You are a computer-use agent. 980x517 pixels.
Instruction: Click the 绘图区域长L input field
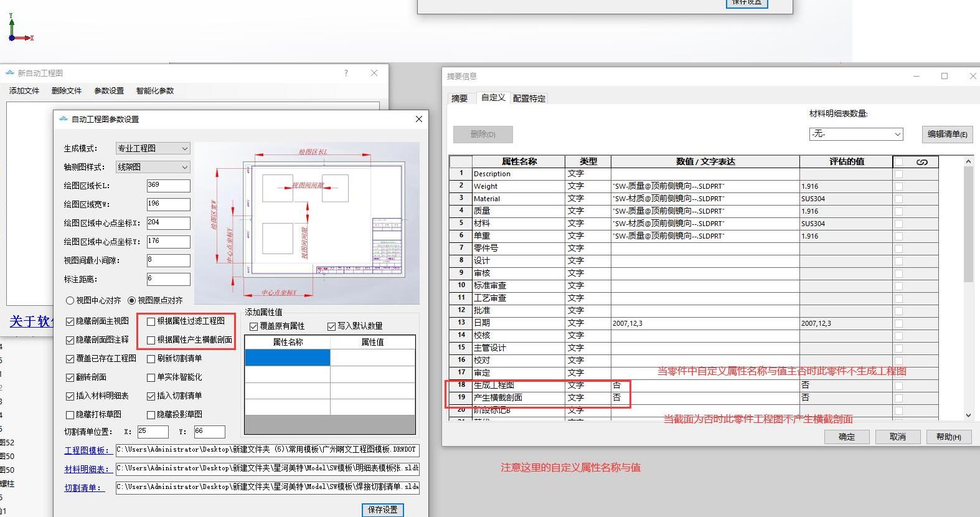tap(168, 186)
